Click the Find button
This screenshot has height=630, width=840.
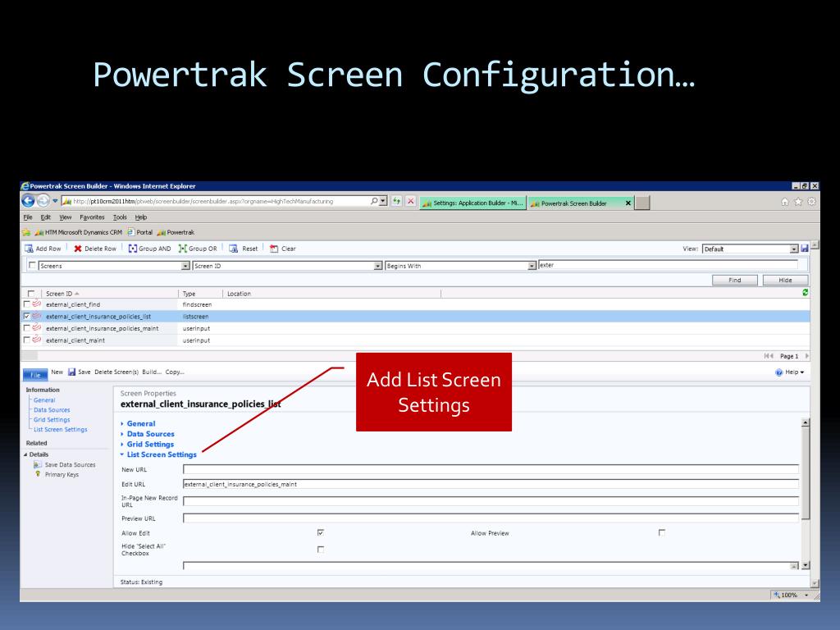(734, 281)
